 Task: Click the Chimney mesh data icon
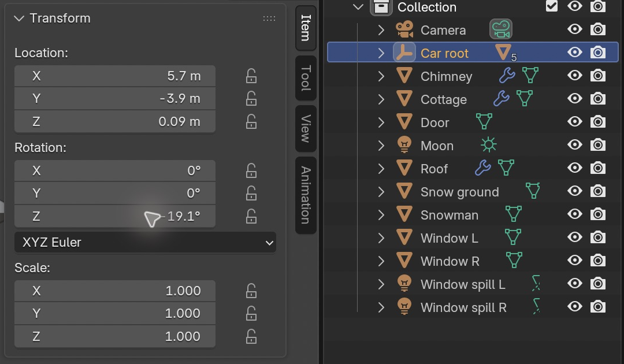(530, 75)
